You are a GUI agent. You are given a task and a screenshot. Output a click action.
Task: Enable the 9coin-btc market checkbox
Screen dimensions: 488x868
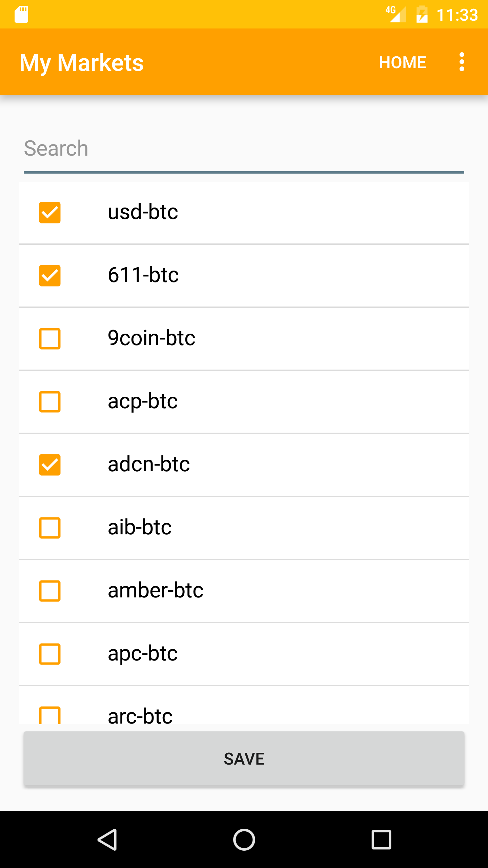click(50, 339)
